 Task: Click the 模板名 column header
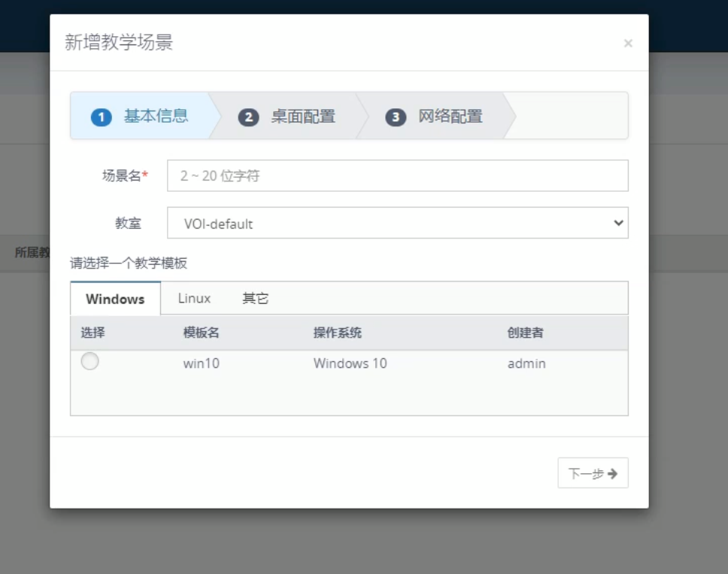click(x=201, y=333)
